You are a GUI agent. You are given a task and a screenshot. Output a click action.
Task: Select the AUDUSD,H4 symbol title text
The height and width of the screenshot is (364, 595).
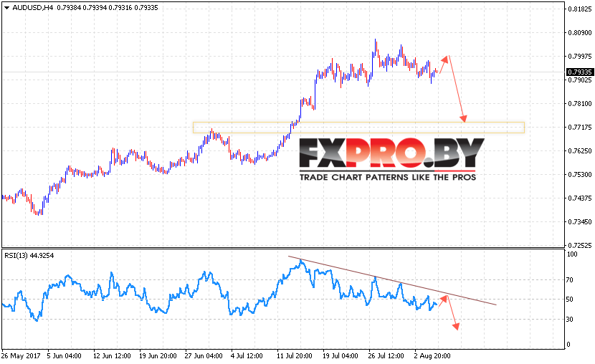point(33,8)
